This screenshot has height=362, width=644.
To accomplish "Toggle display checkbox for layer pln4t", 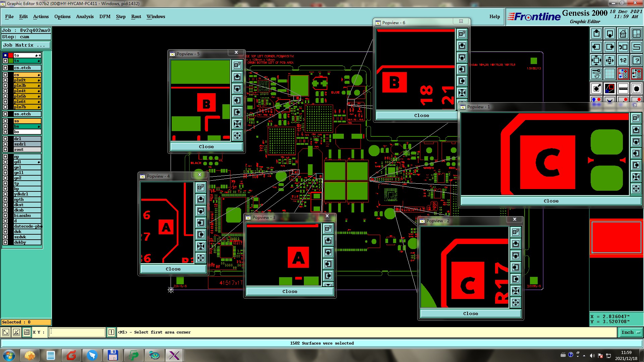I will coord(5,91).
